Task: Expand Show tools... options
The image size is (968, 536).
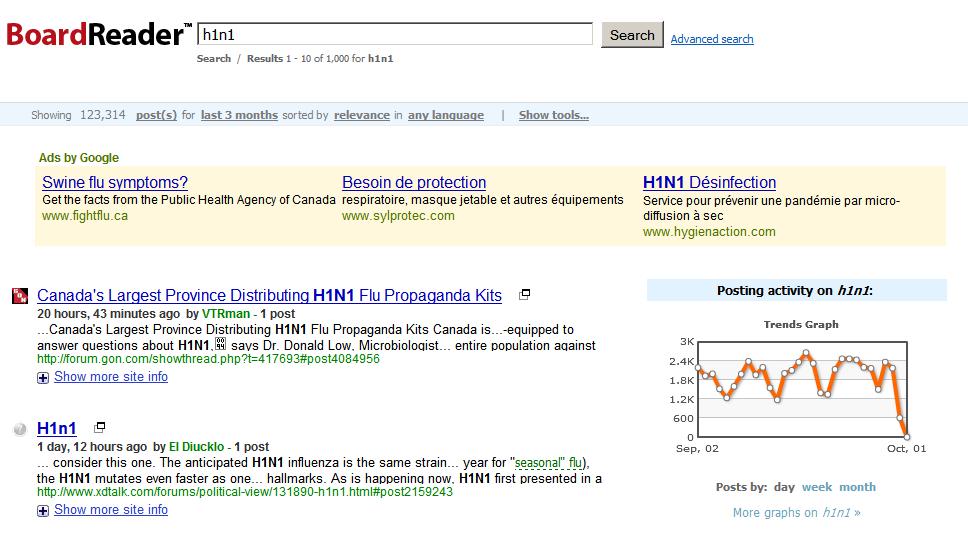Action: click(554, 115)
